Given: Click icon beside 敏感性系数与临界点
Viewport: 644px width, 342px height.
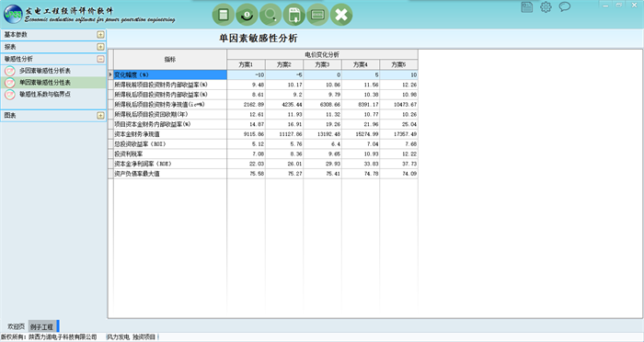Looking at the screenshot, I should pos(10,95).
